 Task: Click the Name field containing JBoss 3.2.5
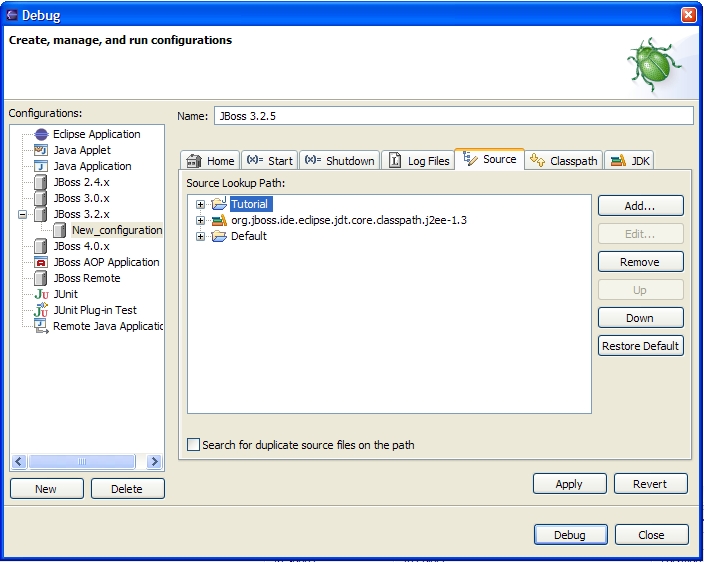(x=453, y=116)
